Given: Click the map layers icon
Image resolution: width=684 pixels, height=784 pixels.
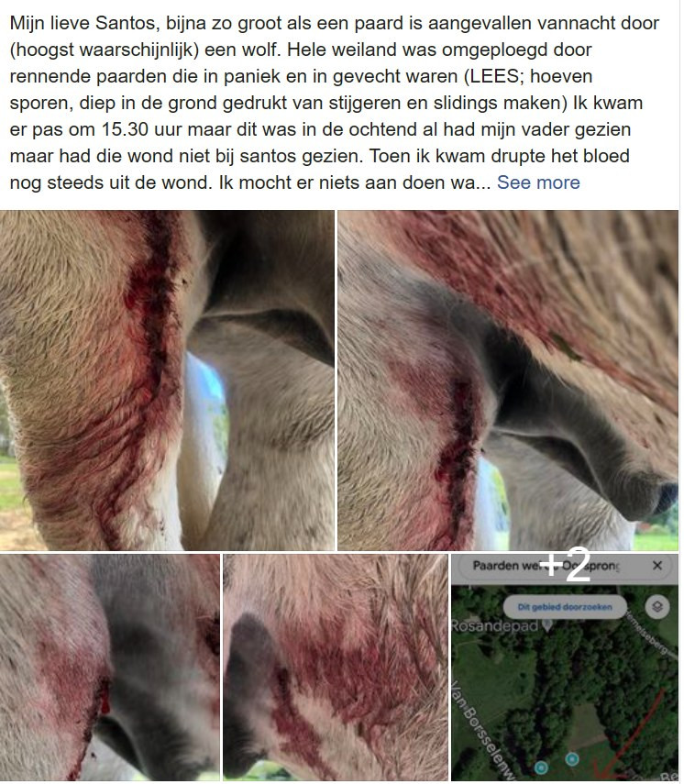Looking at the screenshot, I should click(657, 607).
